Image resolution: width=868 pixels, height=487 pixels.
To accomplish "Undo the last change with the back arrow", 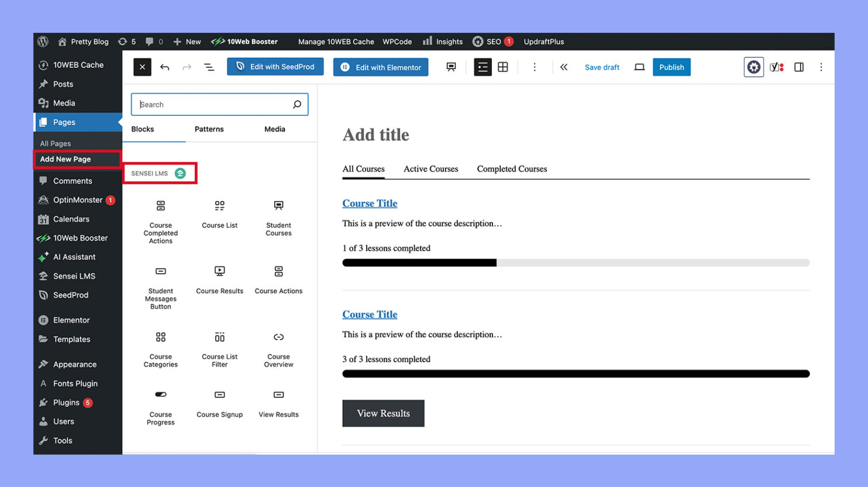I will pos(164,67).
